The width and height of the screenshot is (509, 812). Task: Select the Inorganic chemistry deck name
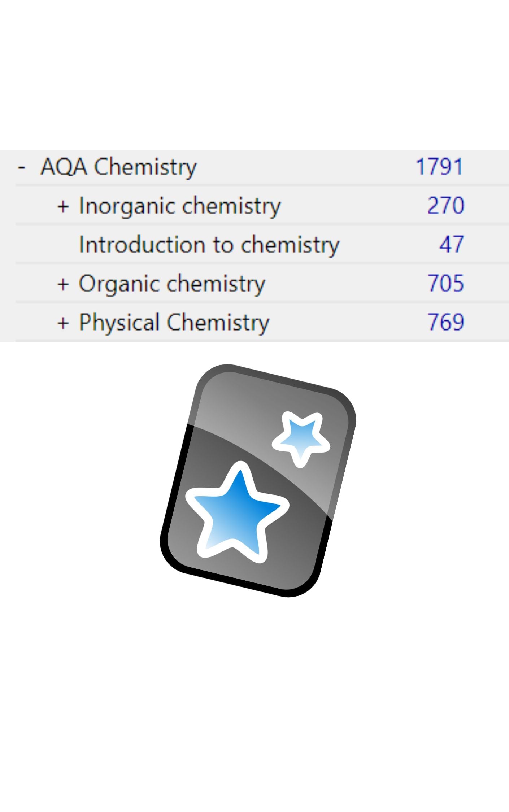[179, 206]
